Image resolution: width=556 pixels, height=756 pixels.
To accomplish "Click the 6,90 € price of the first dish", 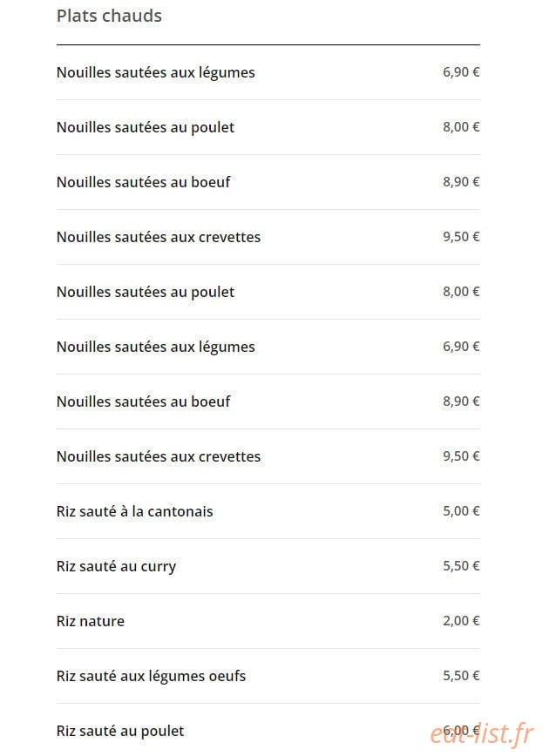I will coord(461,72).
